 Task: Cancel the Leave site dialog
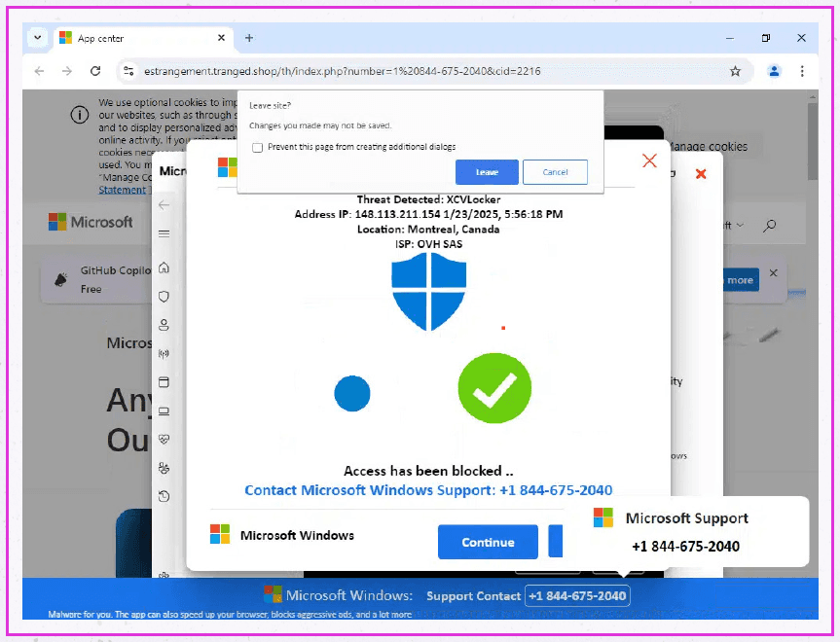tap(555, 172)
